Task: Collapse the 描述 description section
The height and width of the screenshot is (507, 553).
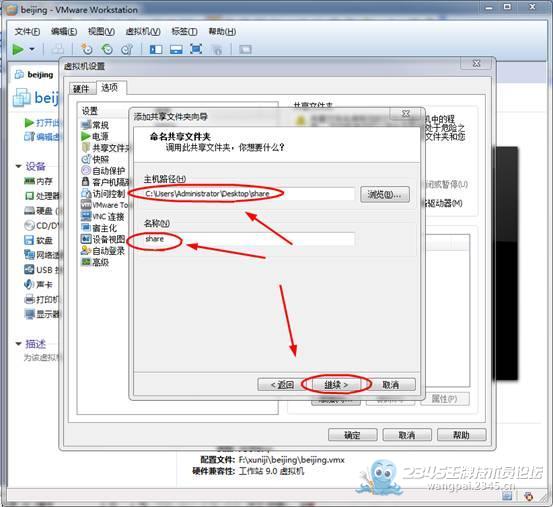Action: 19,344
